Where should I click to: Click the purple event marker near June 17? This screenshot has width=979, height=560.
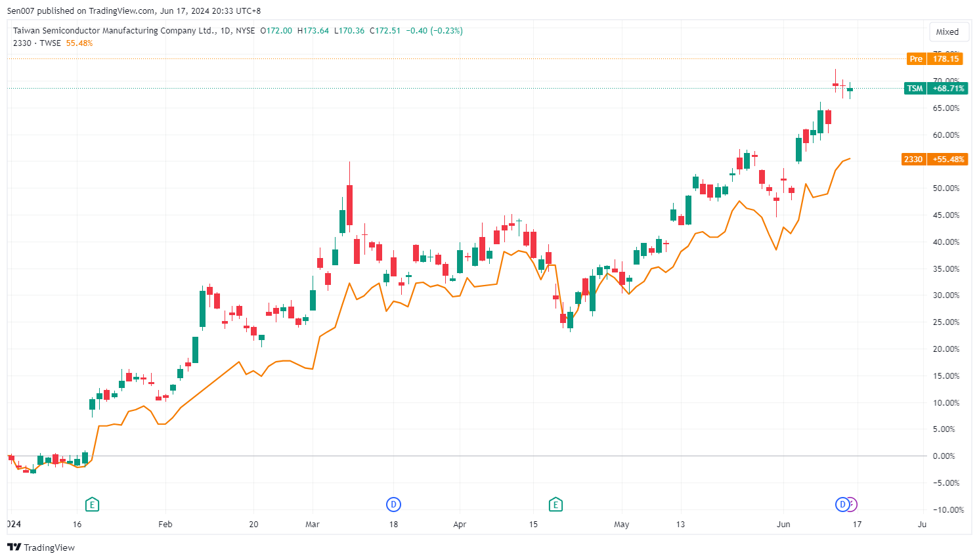click(x=852, y=504)
